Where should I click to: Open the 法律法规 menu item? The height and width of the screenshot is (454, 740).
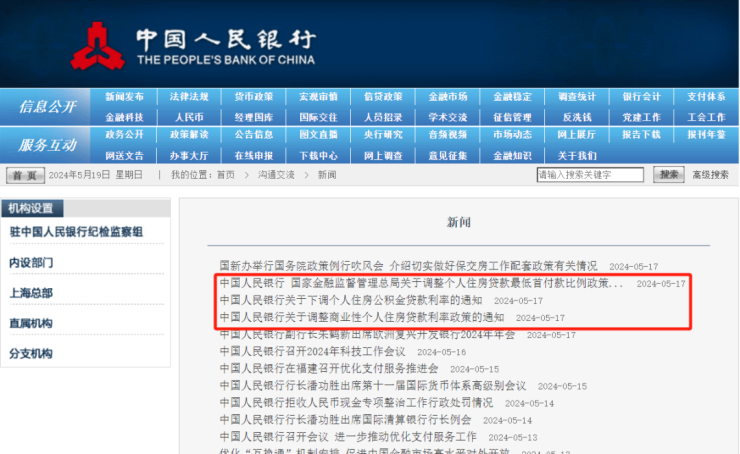tap(189, 97)
